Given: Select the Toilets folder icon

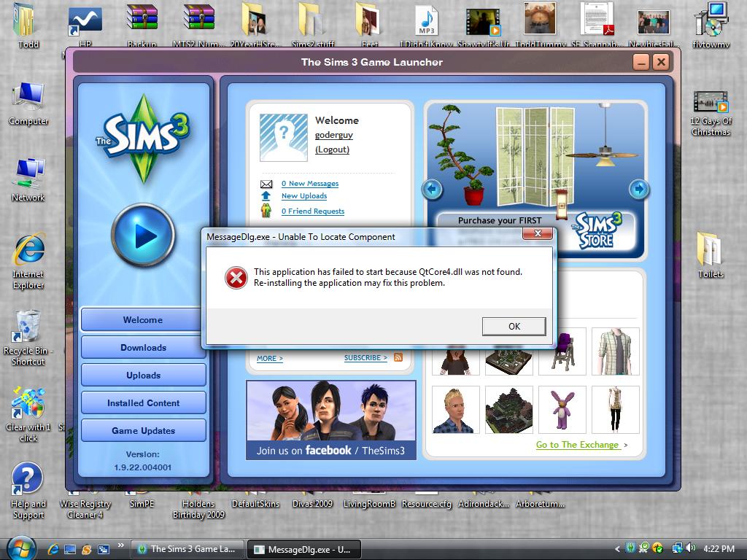Looking at the screenshot, I should pyautogui.click(x=711, y=254).
